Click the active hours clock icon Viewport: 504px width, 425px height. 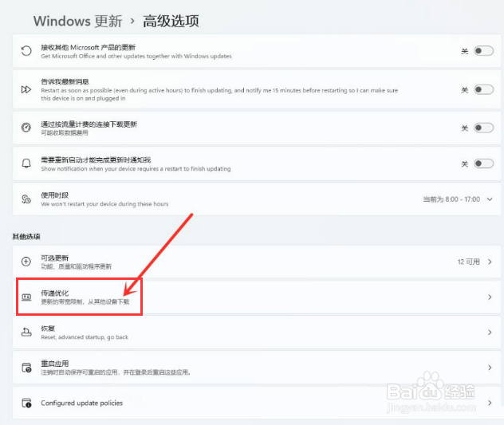tap(26, 199)
